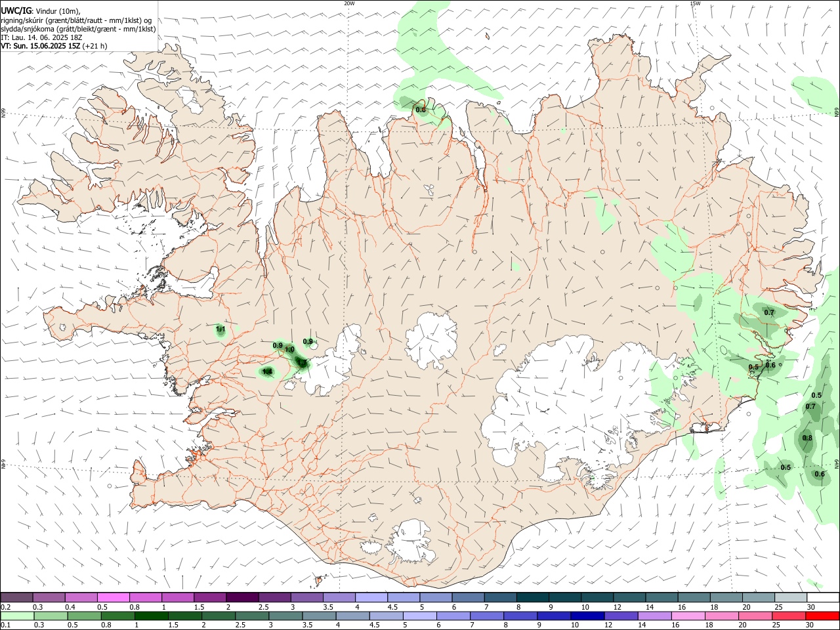This screenshot has width=840, height=630.
Task: Select the 'IT: Lau. 14. 06. 2025 18Z' line
Action: (41, 37)
